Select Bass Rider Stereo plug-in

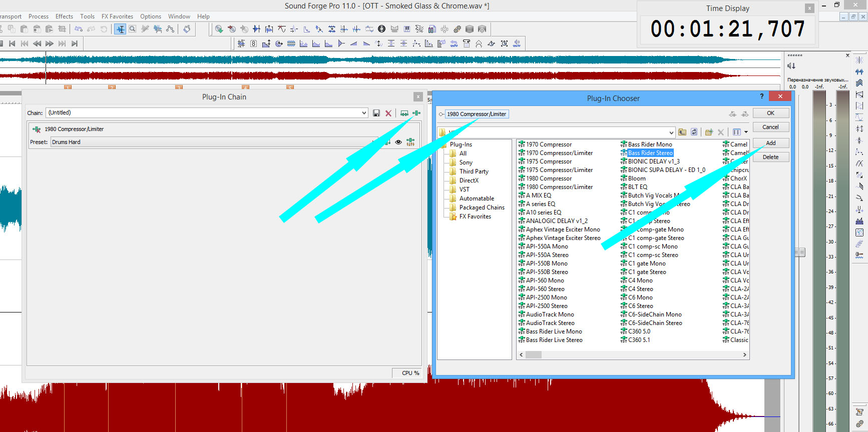650,153
